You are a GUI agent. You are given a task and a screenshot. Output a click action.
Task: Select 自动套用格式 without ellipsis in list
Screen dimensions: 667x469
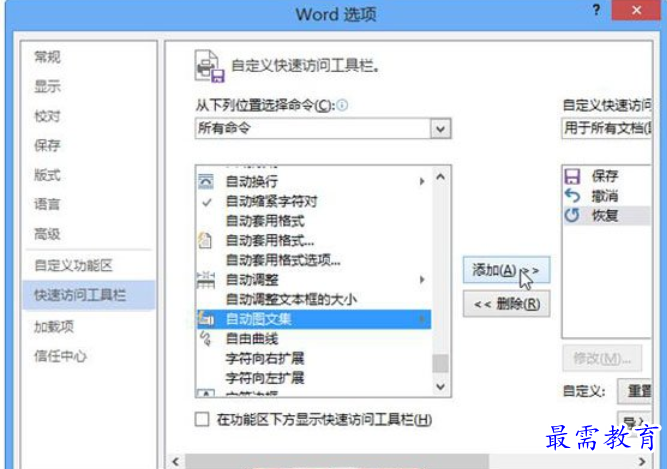coord(314,221)
